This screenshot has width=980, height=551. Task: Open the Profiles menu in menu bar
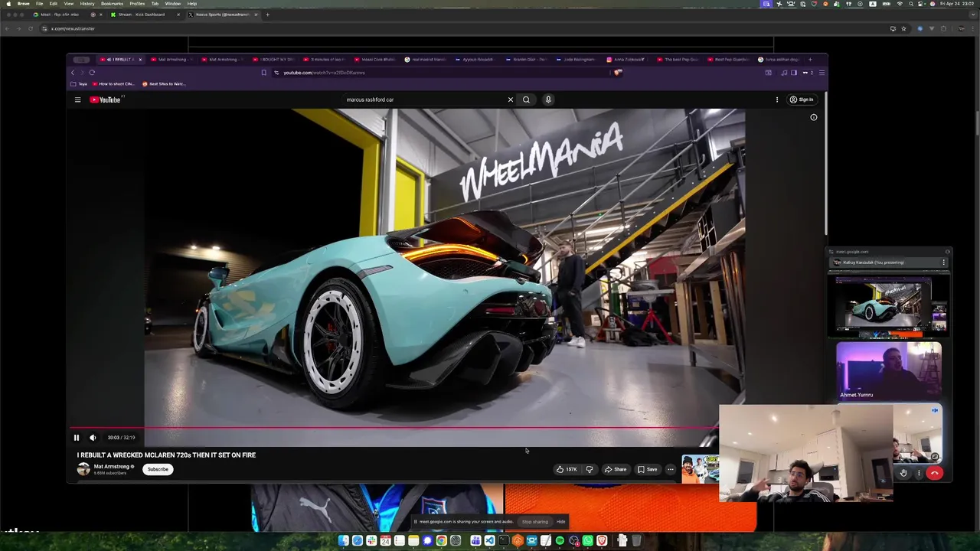[137, 4]
